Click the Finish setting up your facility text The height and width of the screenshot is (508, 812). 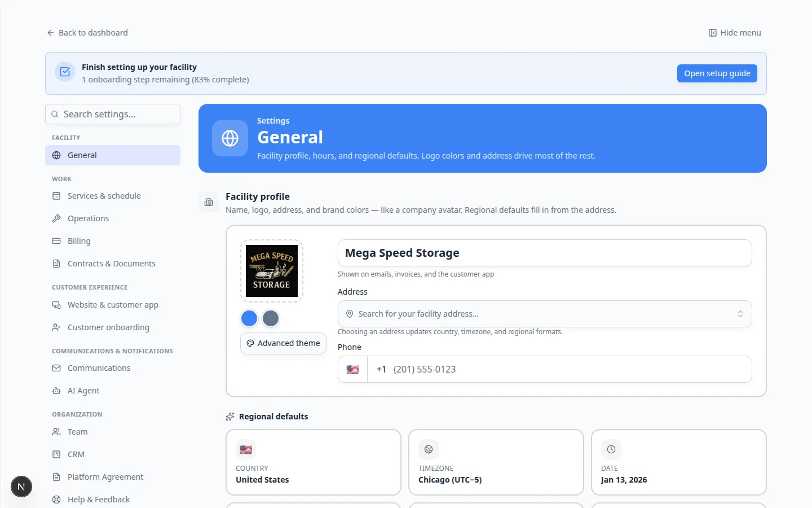pyautogui.click(x=139, y=67)
